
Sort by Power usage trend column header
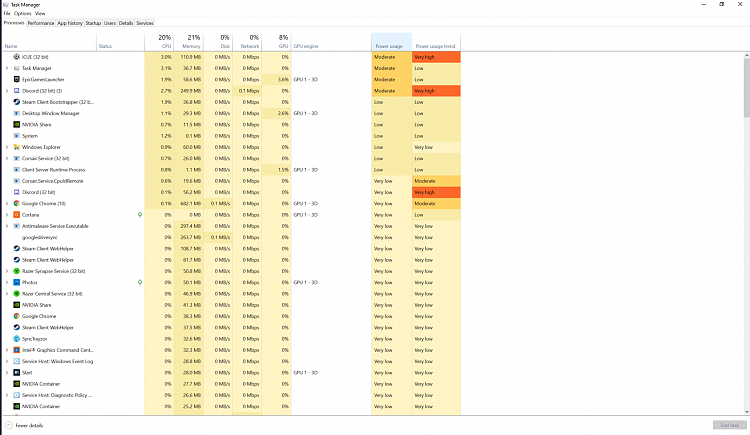[x=436, y=42]
